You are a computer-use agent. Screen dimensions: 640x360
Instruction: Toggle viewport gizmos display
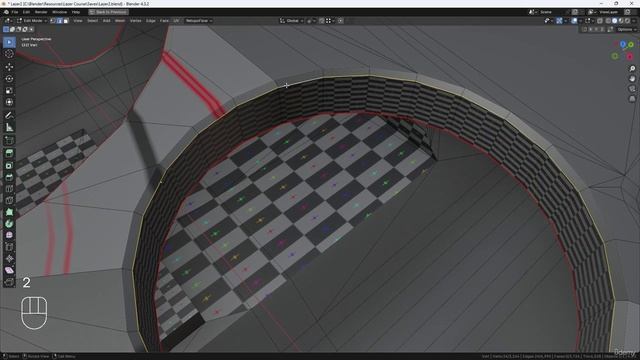click(x=559, y=20)
